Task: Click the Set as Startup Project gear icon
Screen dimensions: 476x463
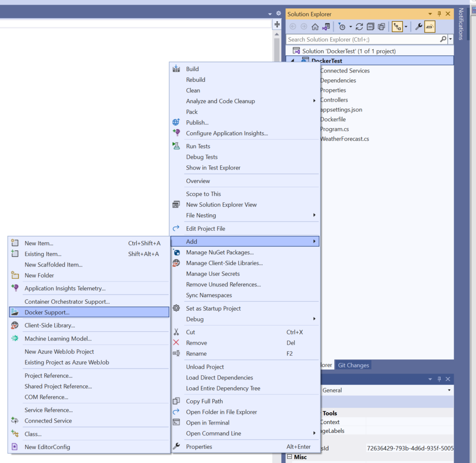Action: pos(176,308)
